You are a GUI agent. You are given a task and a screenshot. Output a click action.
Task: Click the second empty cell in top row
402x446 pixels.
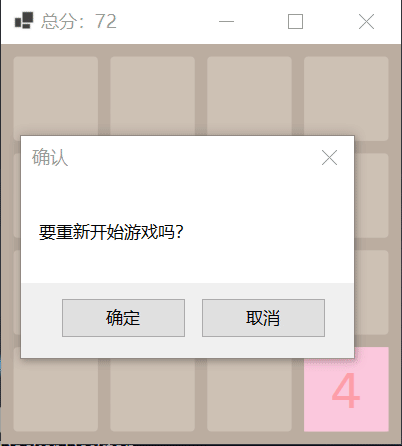(152, 96)
